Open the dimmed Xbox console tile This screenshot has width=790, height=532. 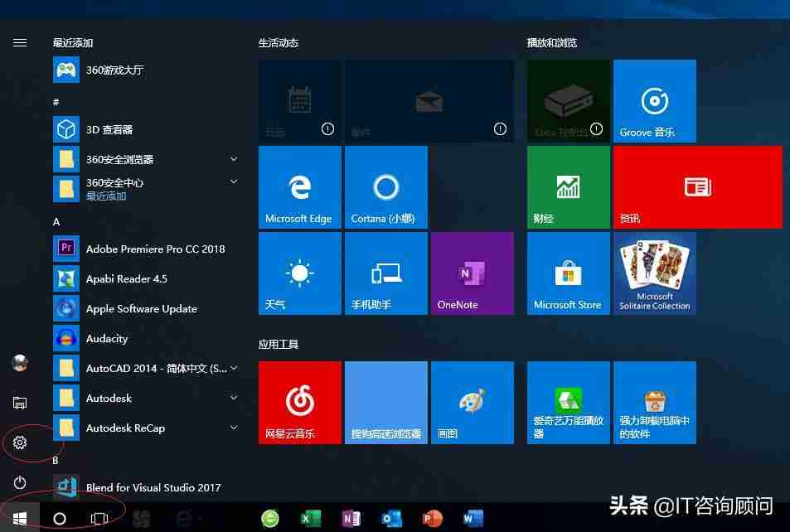569,101
